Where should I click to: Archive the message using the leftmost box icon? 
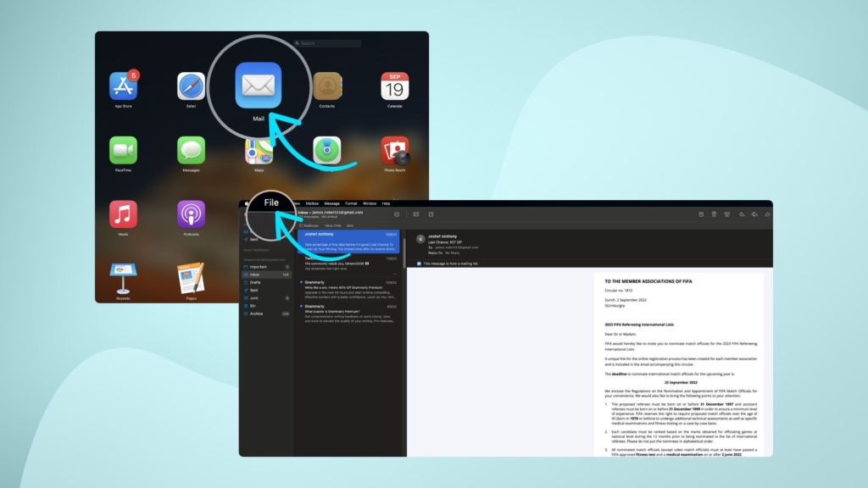click(x=701, y=214)
